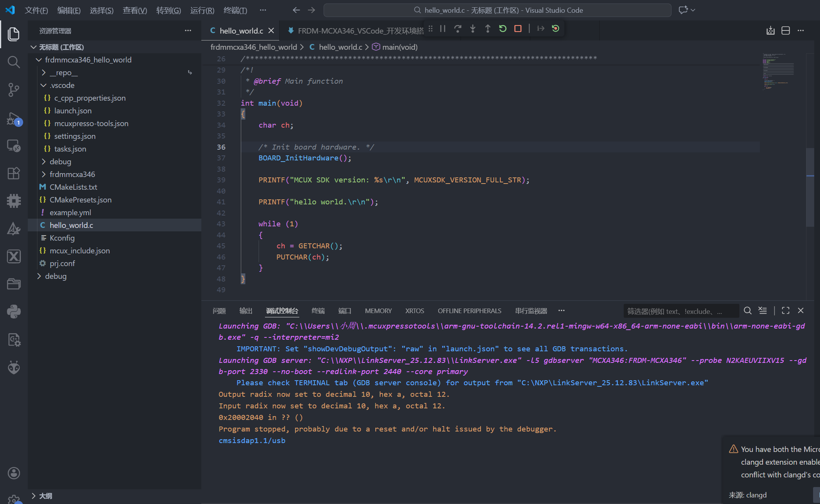This screenshot has height=504, width=820.
Task: Stop debugging with the red square
Action: click(x=518, y=29)
